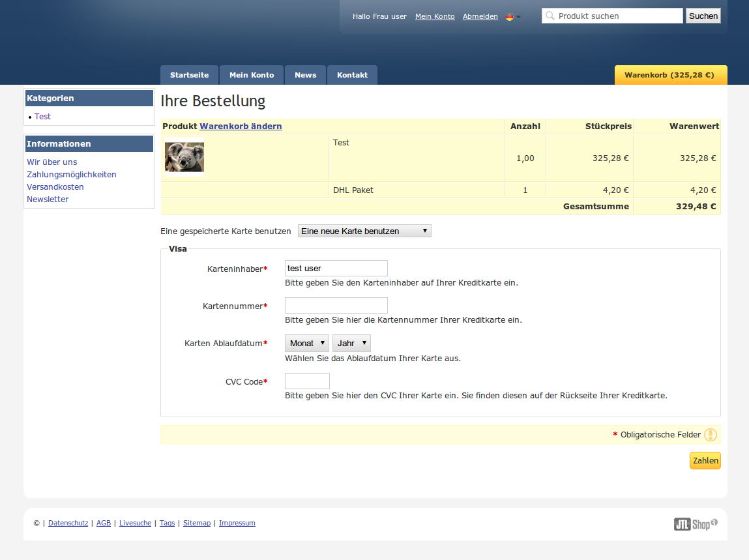Click the Warenkorb ändern link
749x560 pixels.
pos(241,126)
